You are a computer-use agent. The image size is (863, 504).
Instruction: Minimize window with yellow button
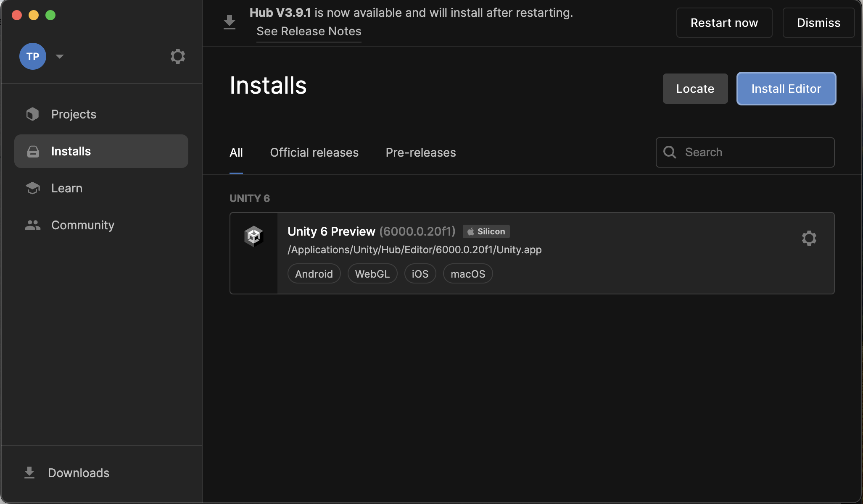point(34,15)
